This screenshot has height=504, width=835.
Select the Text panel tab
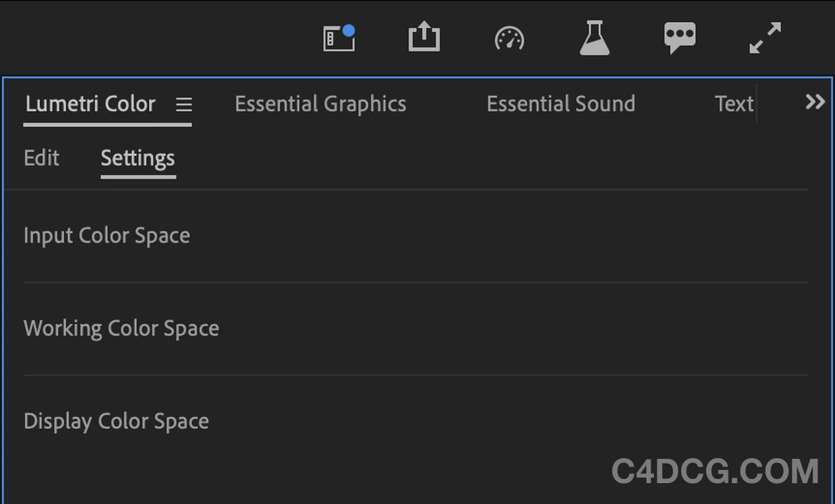[x=733, y=104]
